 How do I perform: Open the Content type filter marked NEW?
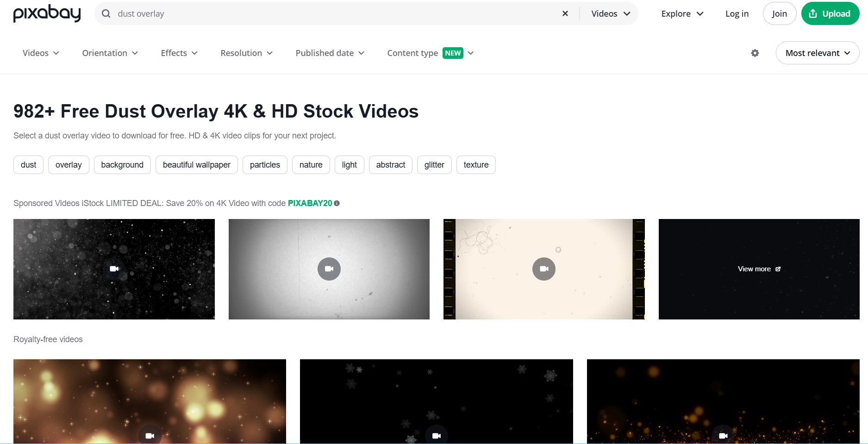click(x=430, y=53)
